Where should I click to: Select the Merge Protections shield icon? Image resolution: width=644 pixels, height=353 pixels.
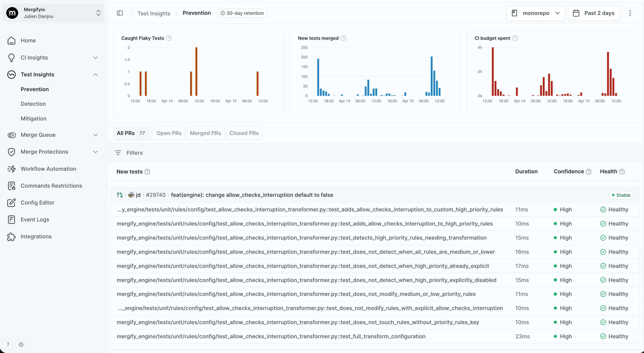click(x=12, y=152)
